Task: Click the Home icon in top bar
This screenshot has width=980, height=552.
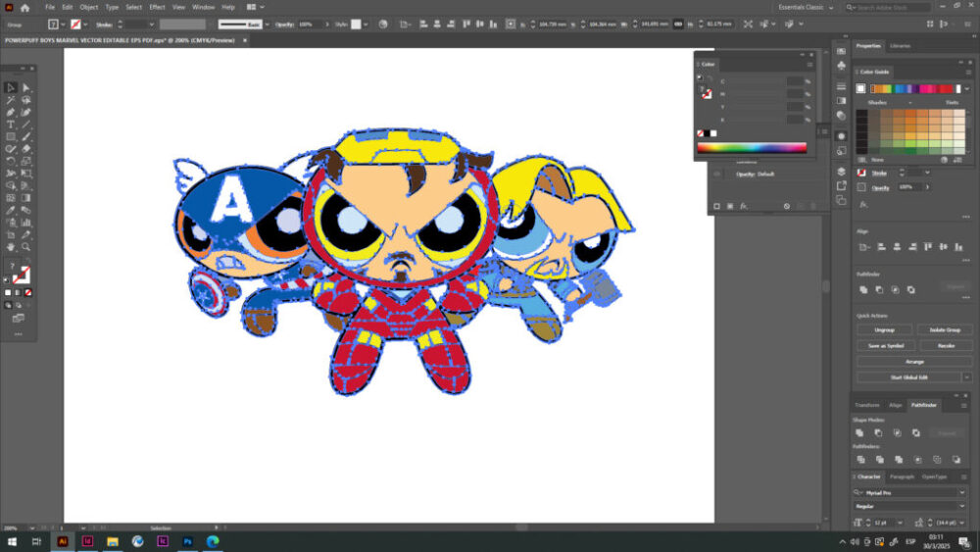Action: click(x=25, y=8)
